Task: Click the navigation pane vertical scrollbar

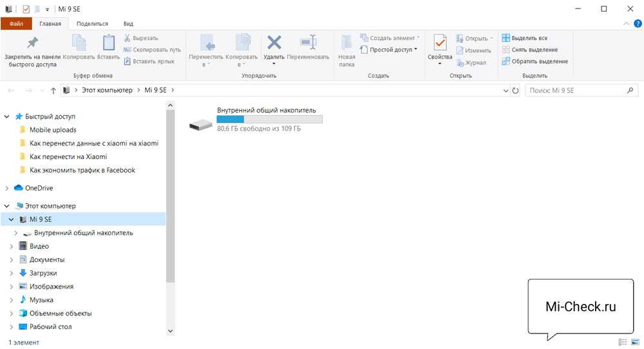Action: pyautogui.click(x=170, y=193)
